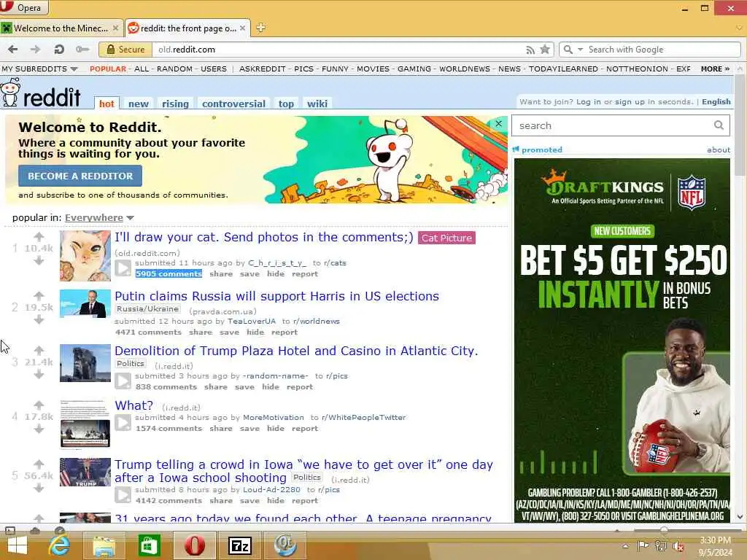Select the 'new' sort tab
The height and width of the screenshot is (560, 747).
pyautogui.click(x=138, y=104)
